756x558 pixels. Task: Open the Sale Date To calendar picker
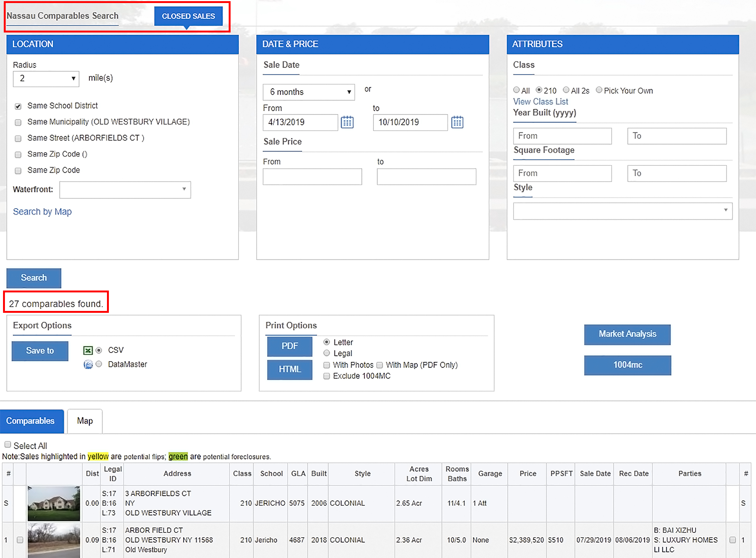coord(457,122)
